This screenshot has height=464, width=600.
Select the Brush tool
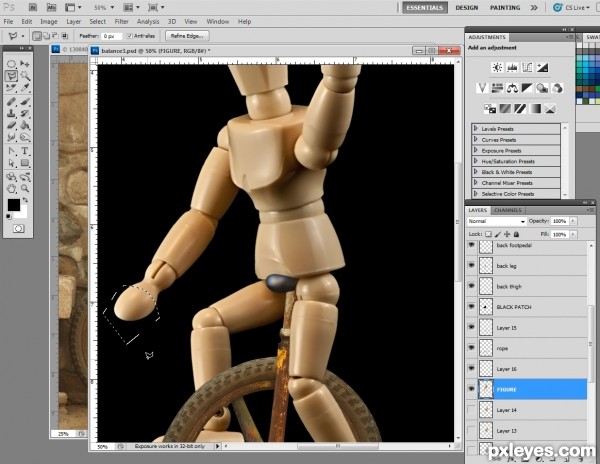(25, 102)
